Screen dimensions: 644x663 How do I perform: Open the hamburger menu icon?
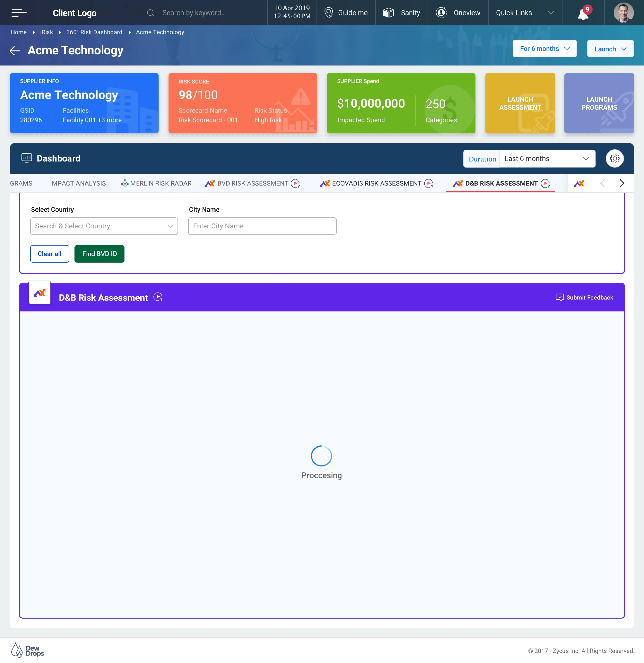coord(19,12)
